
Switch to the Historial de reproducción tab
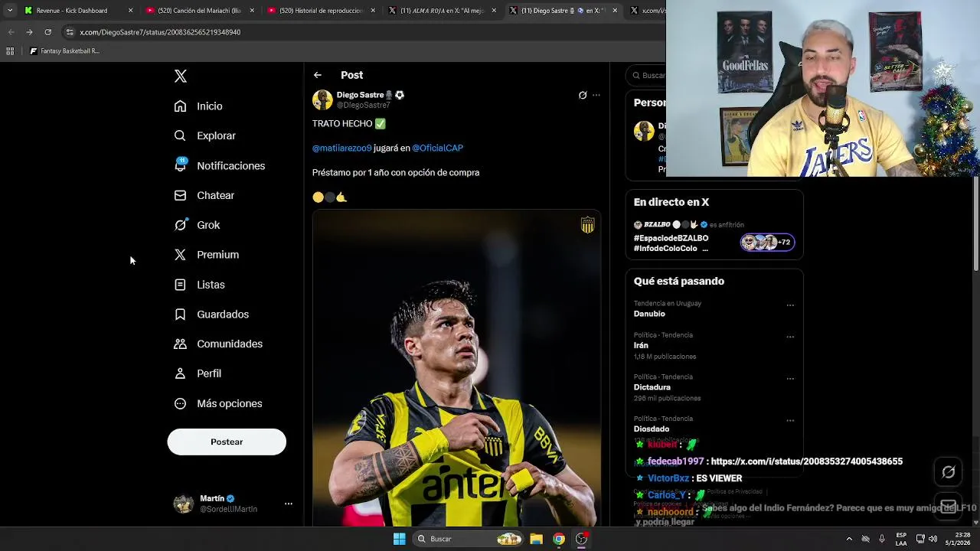(x=321, y=11)
